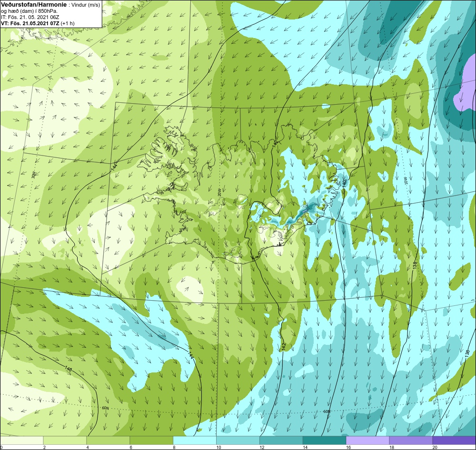Click the '20W' longitude label
Viewport: 476px width, 450px height.
pos(219,192)
